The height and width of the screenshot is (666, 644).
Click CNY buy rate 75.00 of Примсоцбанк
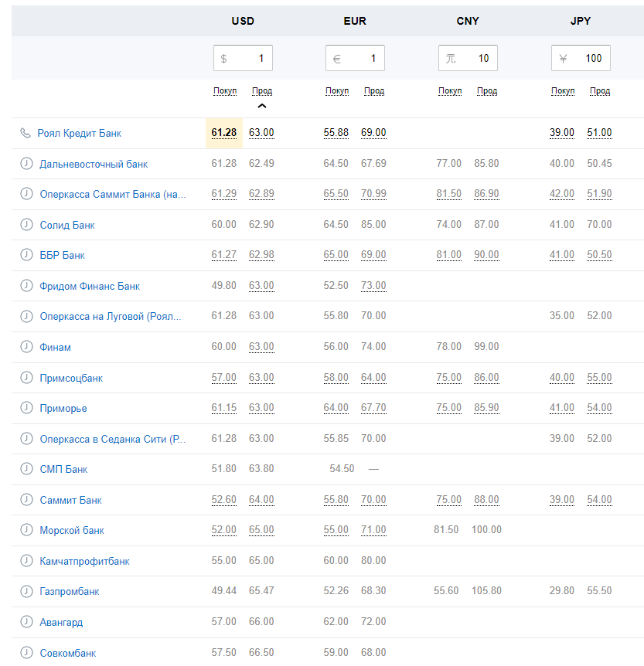tap(449, 378)
